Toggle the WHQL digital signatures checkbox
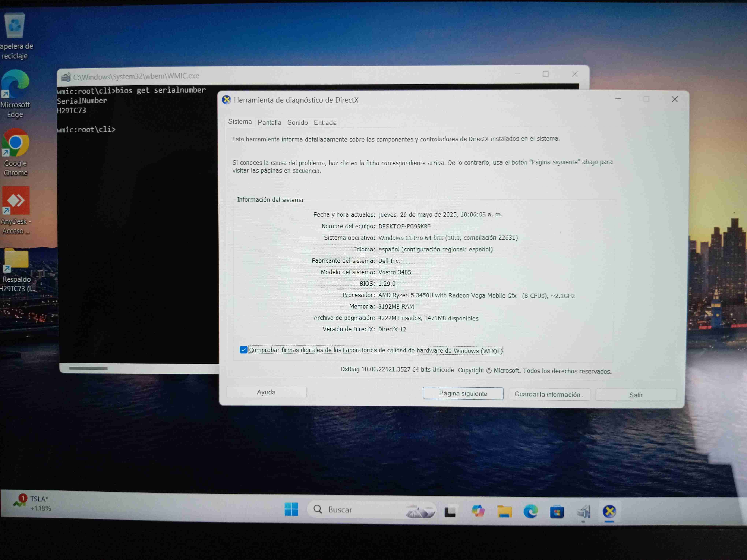This screenshot has width=747, height=560. click(x=244, y=350)
